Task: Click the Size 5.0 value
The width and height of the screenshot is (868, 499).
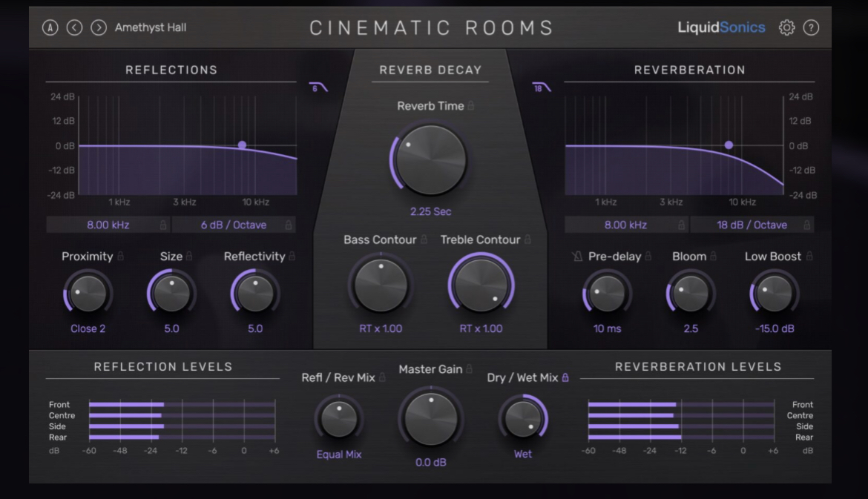Action: click(x=171, y=328)
